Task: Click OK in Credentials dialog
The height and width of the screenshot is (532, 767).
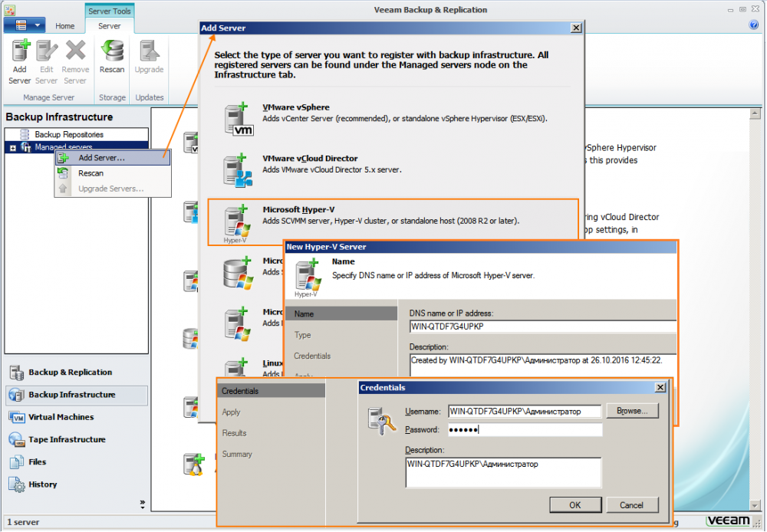Action: tap(575, 505)
